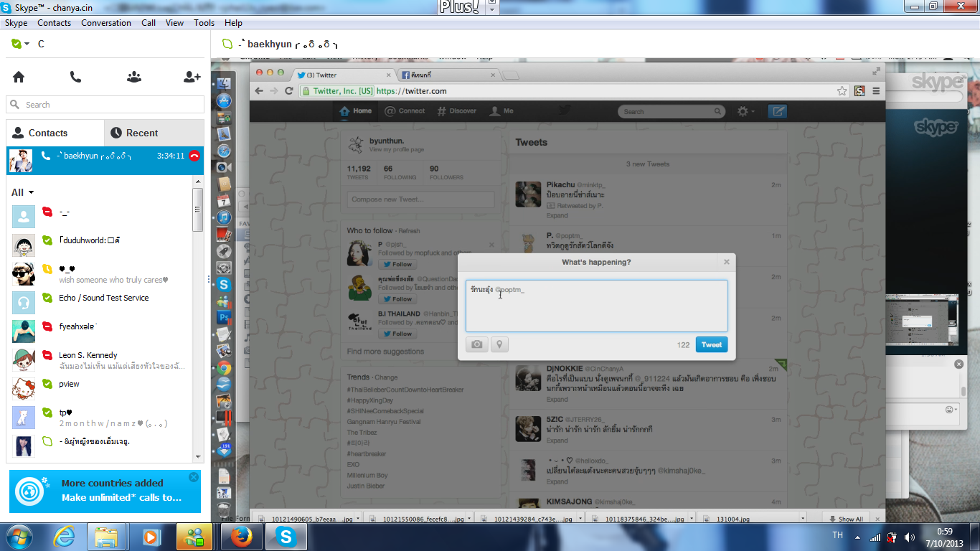Go to Skype Home via house icon

tap(19, 77)
